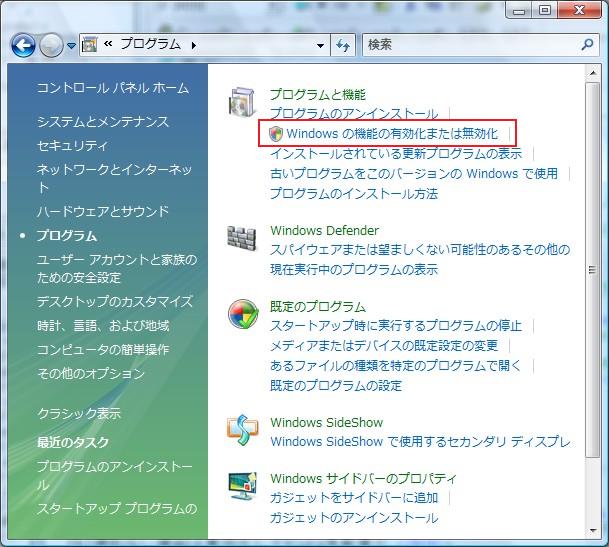Open the Windows Defender heading
Image resolution: width=609 pixels, height=547 pixels.
tap(324, 230)
